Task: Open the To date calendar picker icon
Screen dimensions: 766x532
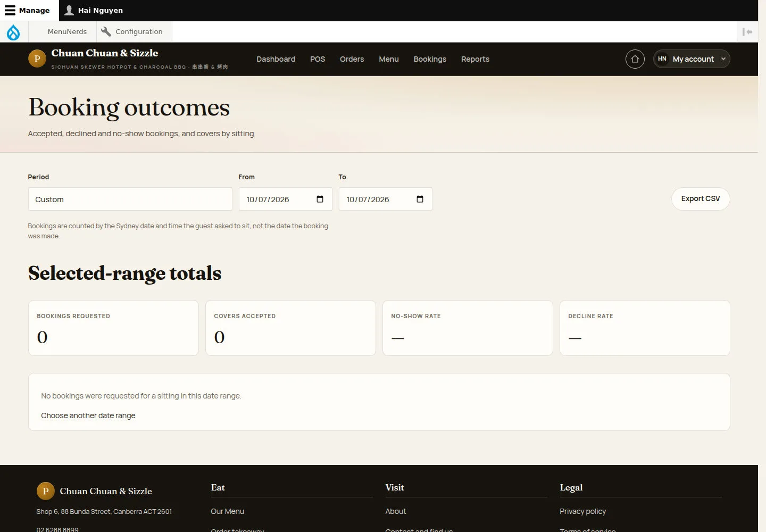Action: coord(420,199)
